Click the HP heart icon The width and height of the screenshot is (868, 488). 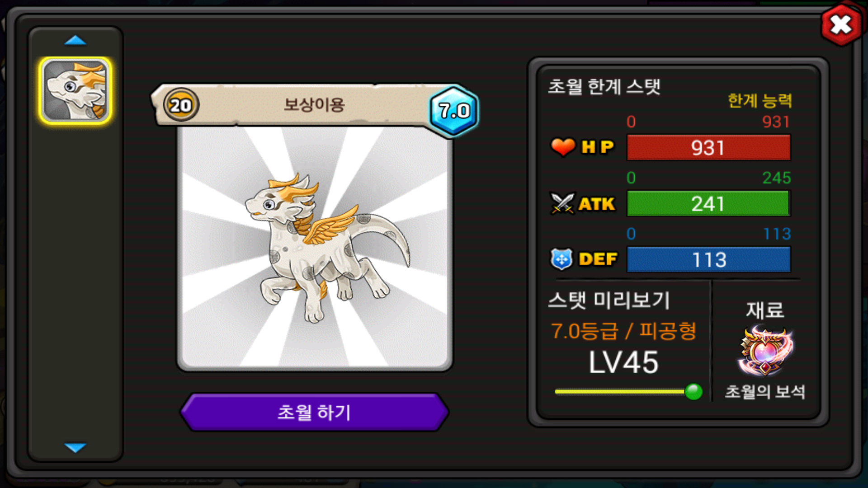click(x=562, y=147)
